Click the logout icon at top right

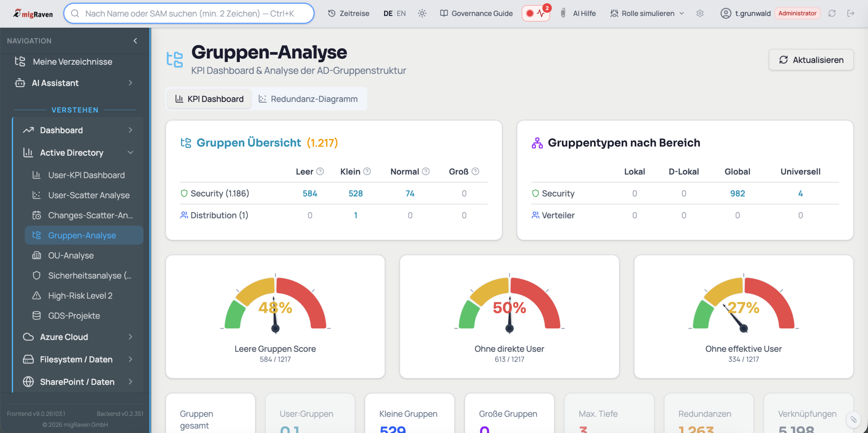850,13
